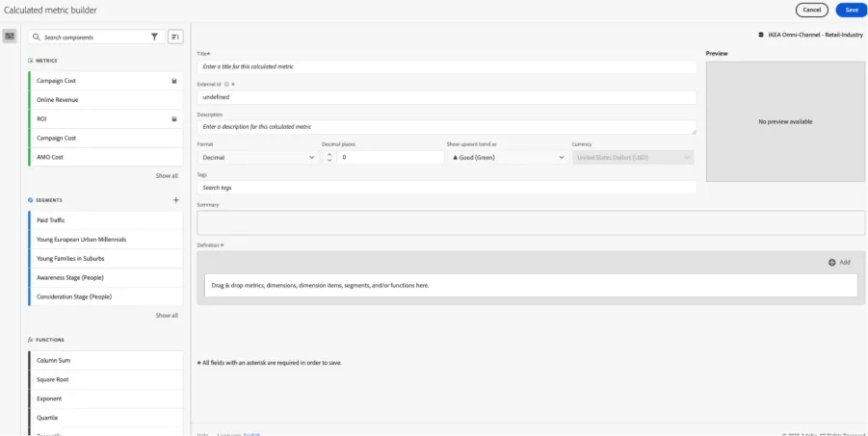Select the Column Sum function
Image resolution: width=868 pixels, height=436 pixels.
click(105, 360)
